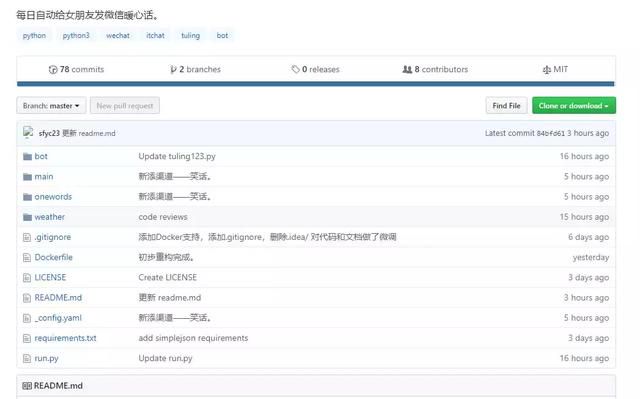Click the onewords folder icon
Image resolution: width=640 pixels, height=399 pixels.
[x=27, y=197]
